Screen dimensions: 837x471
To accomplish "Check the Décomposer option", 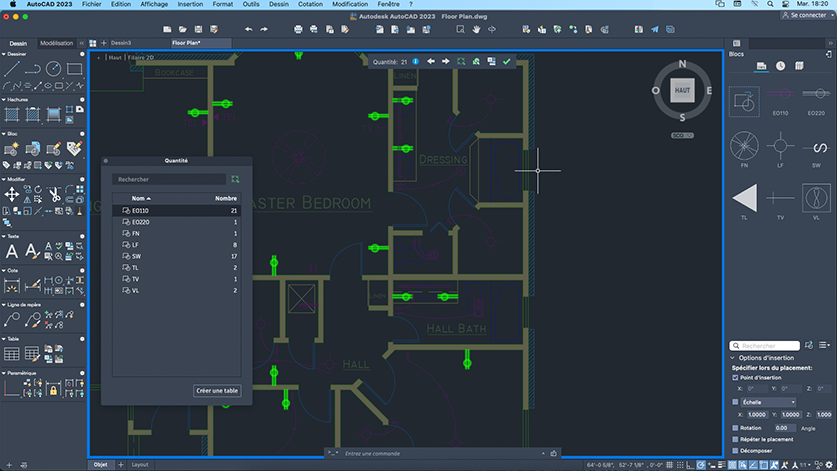I will tap(735, 451).
